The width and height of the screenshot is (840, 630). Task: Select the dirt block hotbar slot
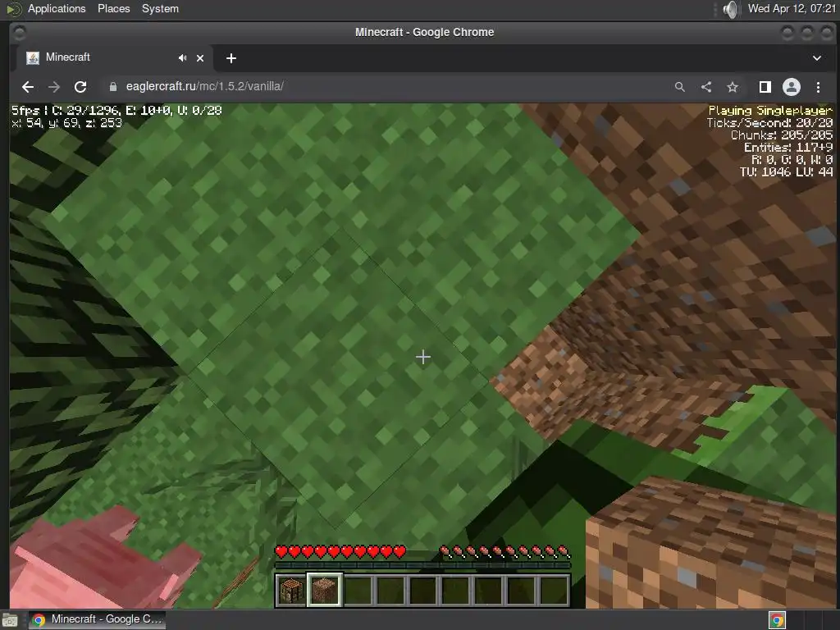point(325,590)
